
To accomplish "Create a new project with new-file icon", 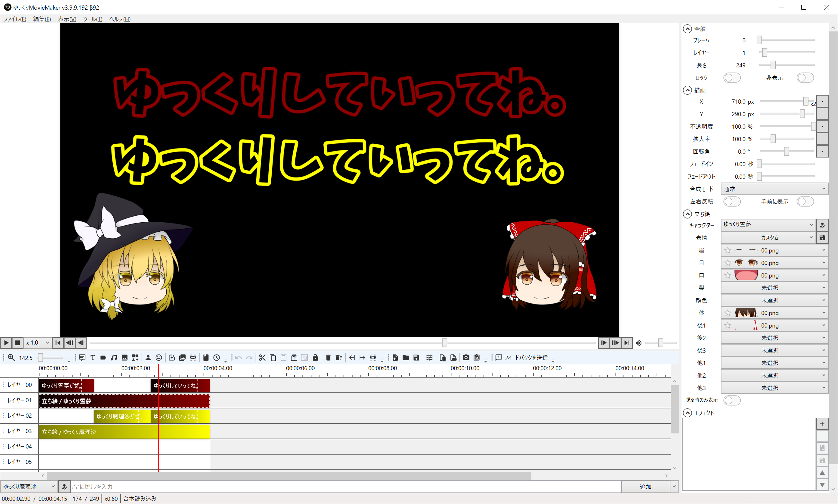I will pyautogui.click(x=395, y=358).
